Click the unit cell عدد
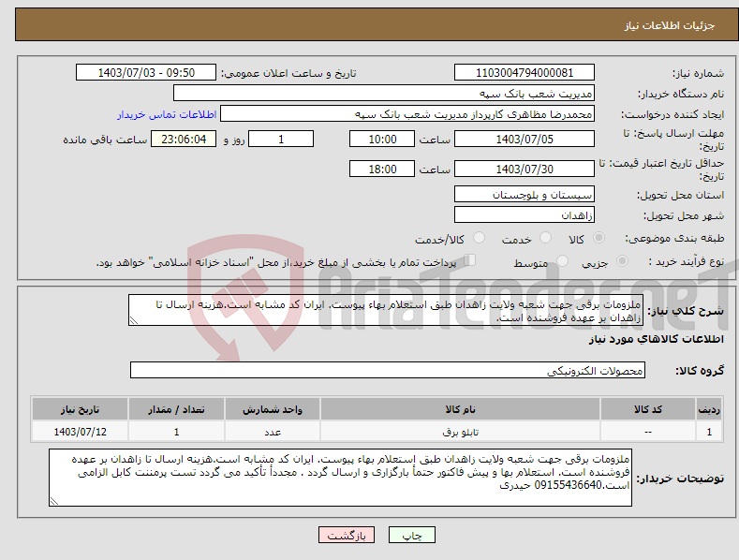Image resolution: width=739 pixels, height=560 pixels. pyautogui.click(x=273, y=432)
